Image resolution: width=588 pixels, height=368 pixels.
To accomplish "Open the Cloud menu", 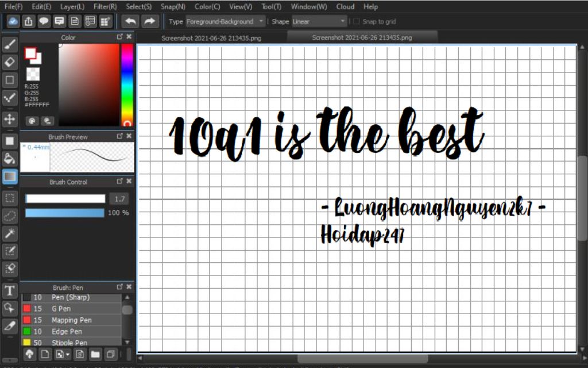I will click(345, 7).
